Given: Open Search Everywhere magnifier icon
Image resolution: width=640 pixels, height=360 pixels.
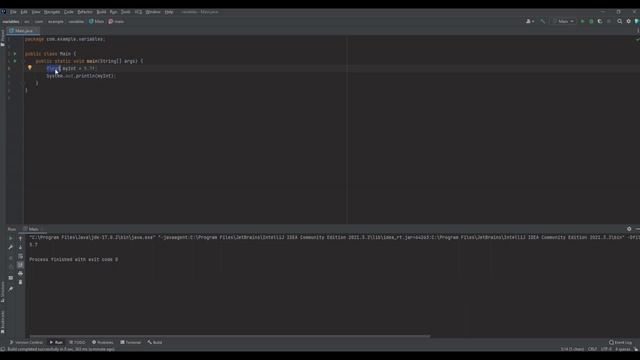Looking at the screenshot, I should coord(620,21).
